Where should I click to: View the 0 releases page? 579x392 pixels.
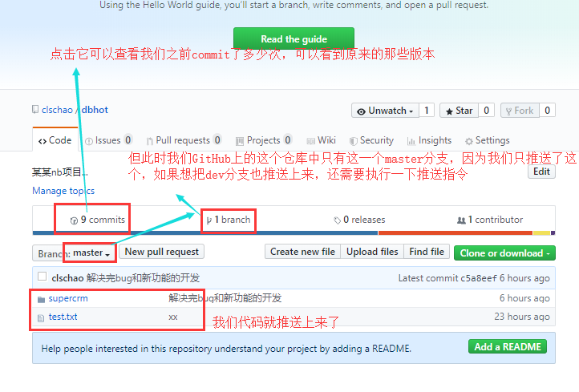359,220
